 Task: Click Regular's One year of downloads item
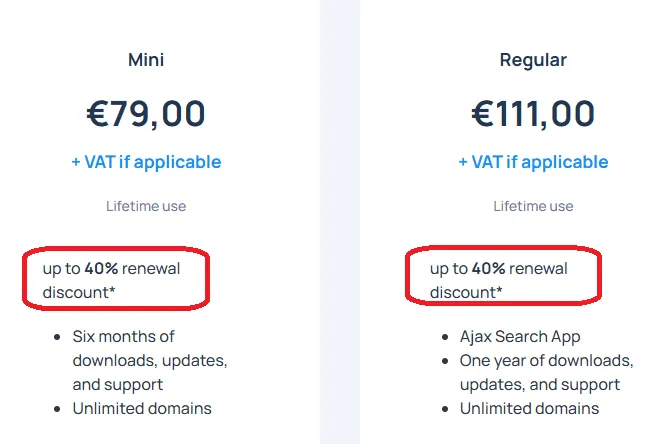(547, 373)
